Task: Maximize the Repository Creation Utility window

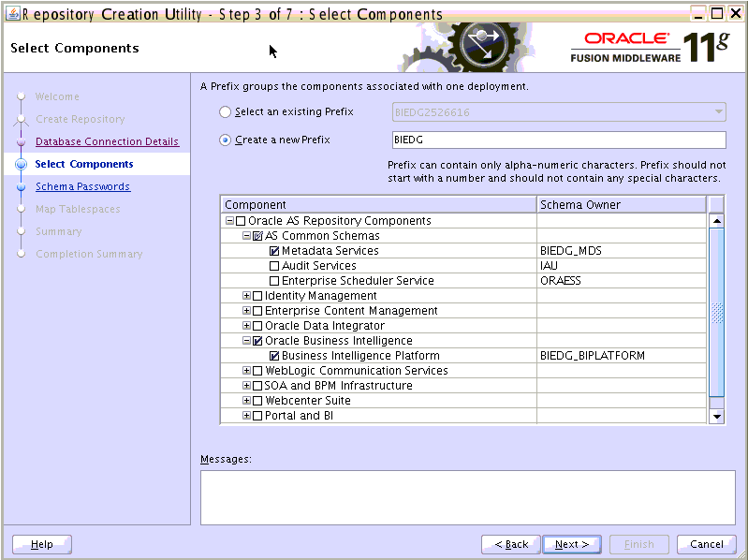Action: (x=717, y=13)
